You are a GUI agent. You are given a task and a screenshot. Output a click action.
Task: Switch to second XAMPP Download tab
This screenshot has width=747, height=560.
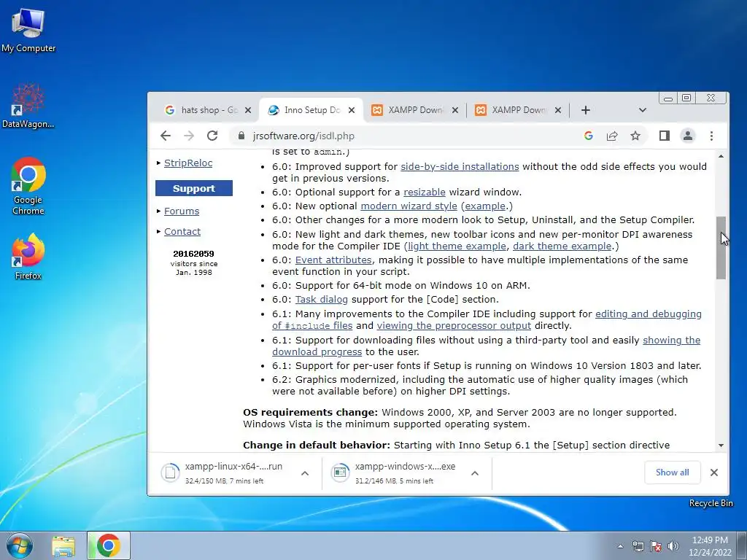point(519,110)
